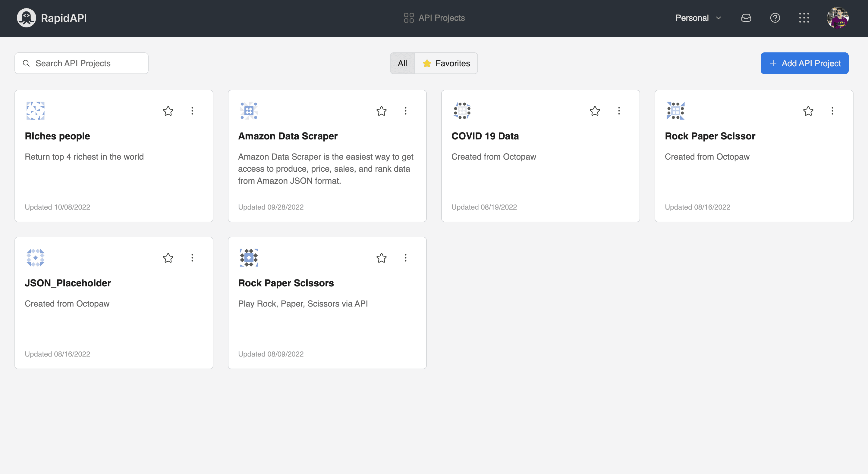This screenshot has height=474, width=868.
Task: Click the plus icon on Add API Project
Action: click(x=773, y=63)
